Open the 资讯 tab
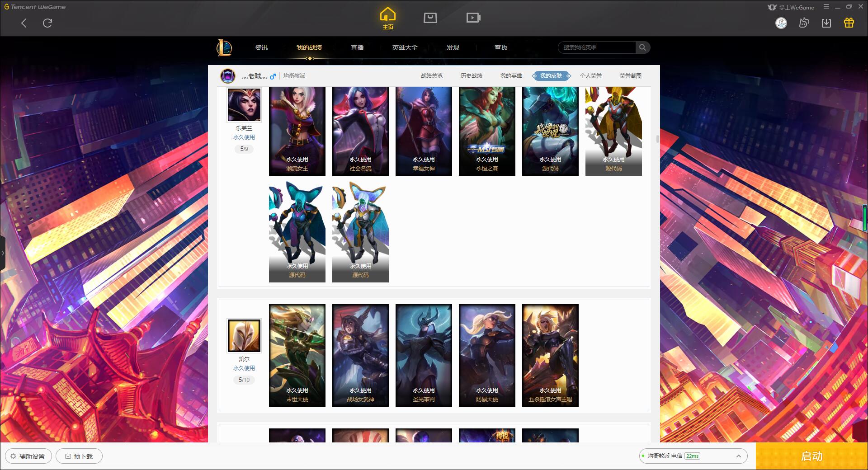868x470 pixels. (261, 47)
